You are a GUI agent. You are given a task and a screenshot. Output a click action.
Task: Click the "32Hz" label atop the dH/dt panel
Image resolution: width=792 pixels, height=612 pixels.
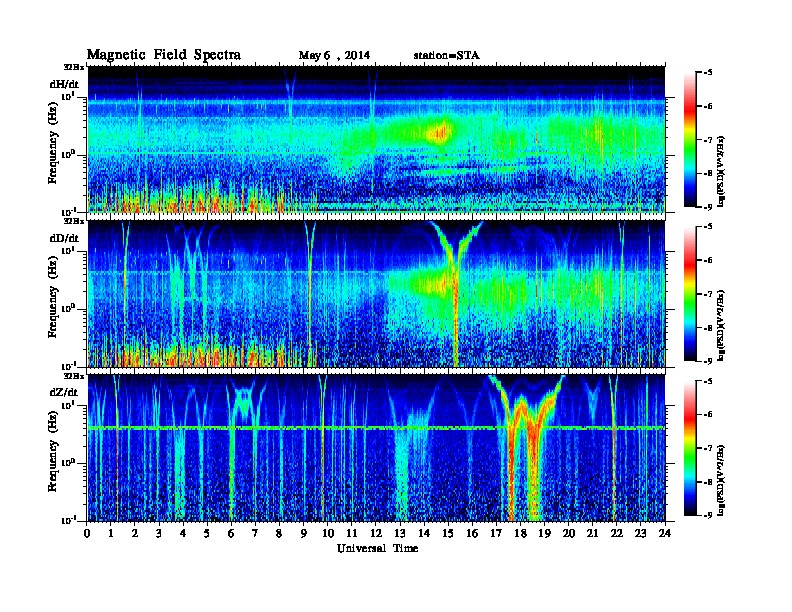(74, 67)
